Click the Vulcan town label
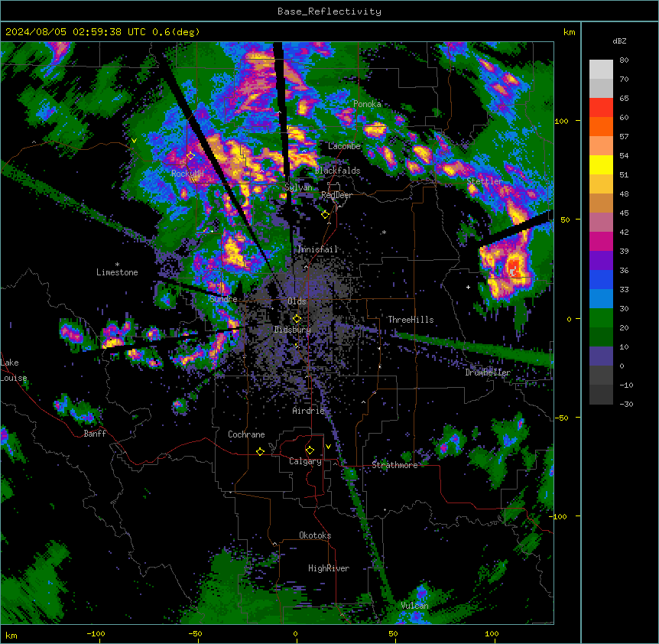659x644 pixels. coord(415,606)
